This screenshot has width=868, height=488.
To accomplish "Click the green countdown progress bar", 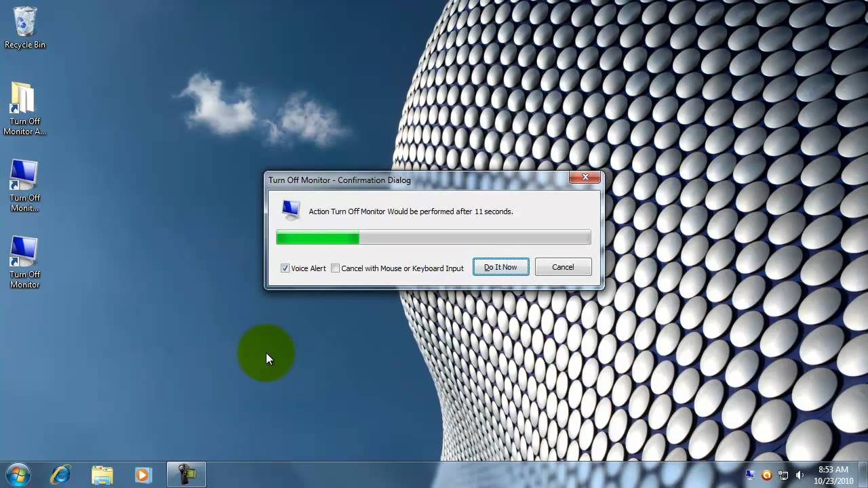I will click(433, 237).
